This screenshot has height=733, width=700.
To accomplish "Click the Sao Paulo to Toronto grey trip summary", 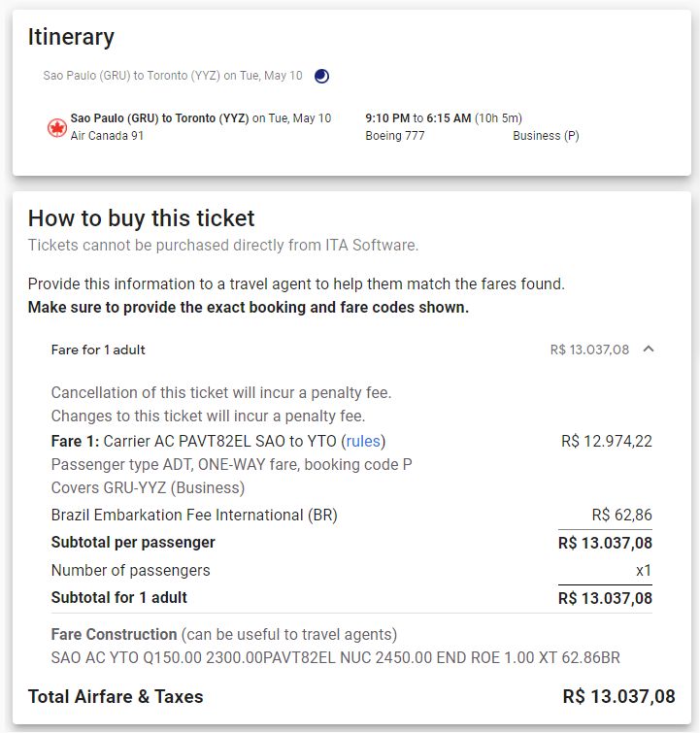I will tap(173, 76).
